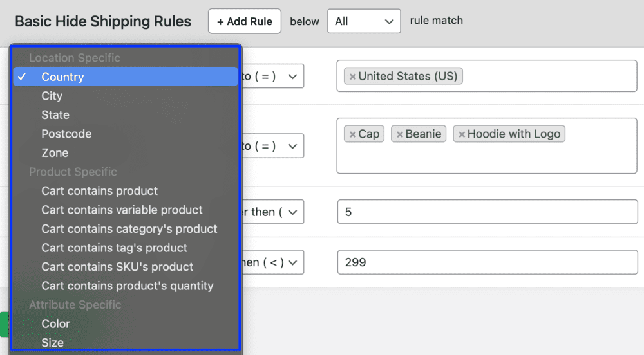Click the quantity field containing 5

click(487, 212)
